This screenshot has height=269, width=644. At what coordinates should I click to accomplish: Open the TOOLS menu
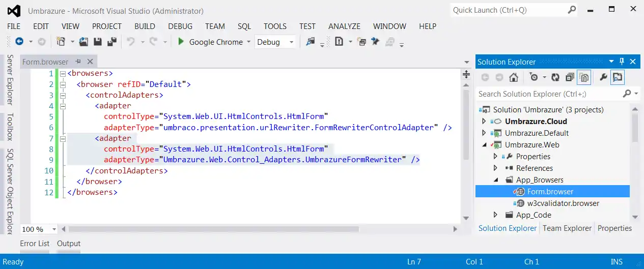pyautogui.click(x=275, y=26)
